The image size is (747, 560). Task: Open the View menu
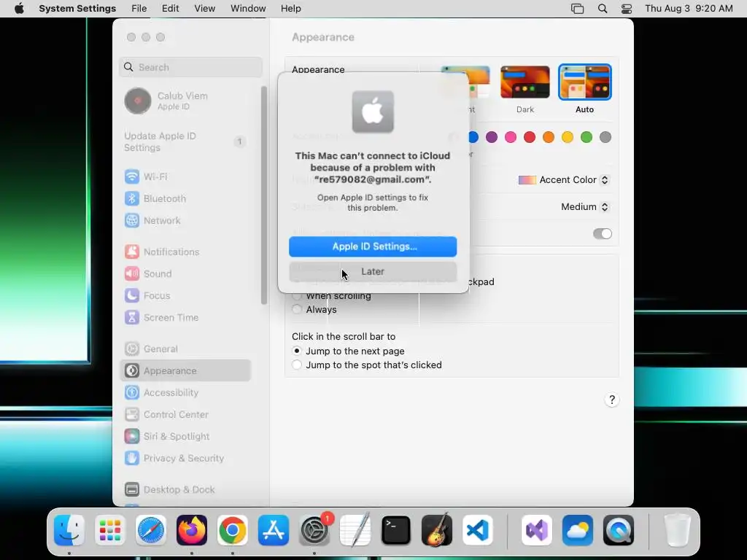tap(205, 9)
